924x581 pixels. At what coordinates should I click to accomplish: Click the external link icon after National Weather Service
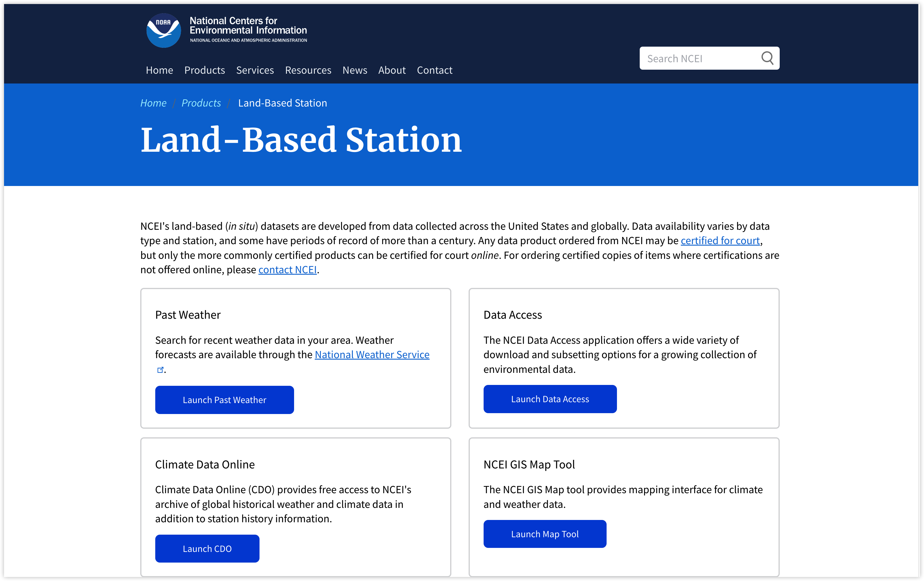160,370
